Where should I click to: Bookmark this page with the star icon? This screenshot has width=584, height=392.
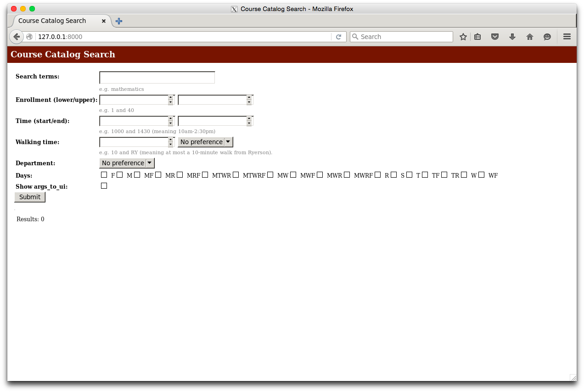[463, 37]
